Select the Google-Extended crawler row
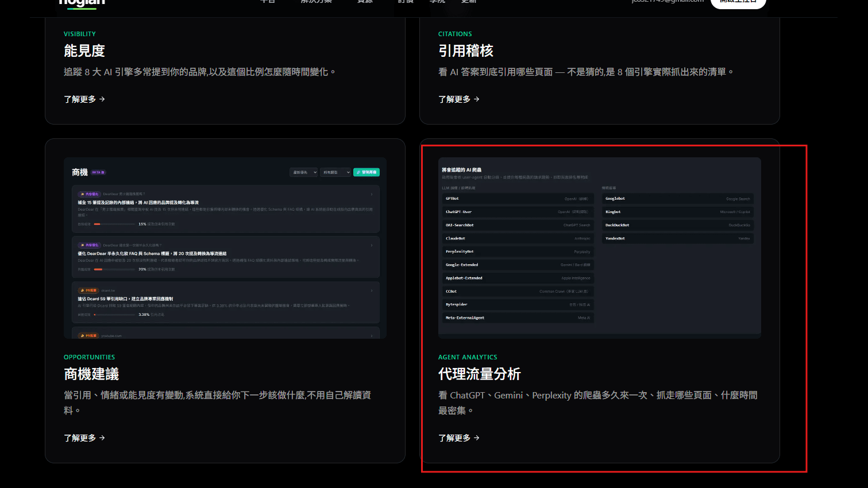Screen dimensions: 868x488 [518, 265]
